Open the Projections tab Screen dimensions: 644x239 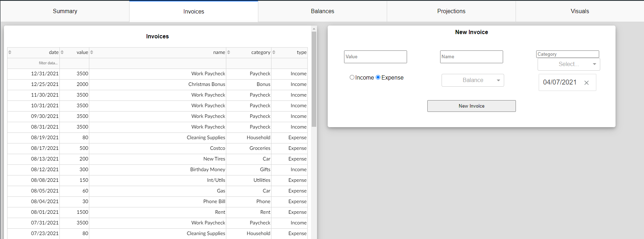click(x=451, y=11)
